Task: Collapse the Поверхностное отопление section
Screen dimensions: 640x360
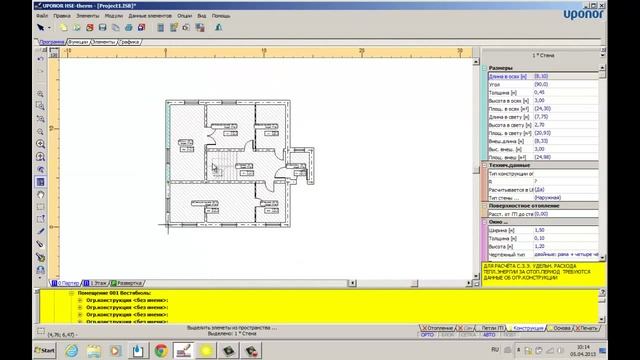Action: tap(484, 206)
